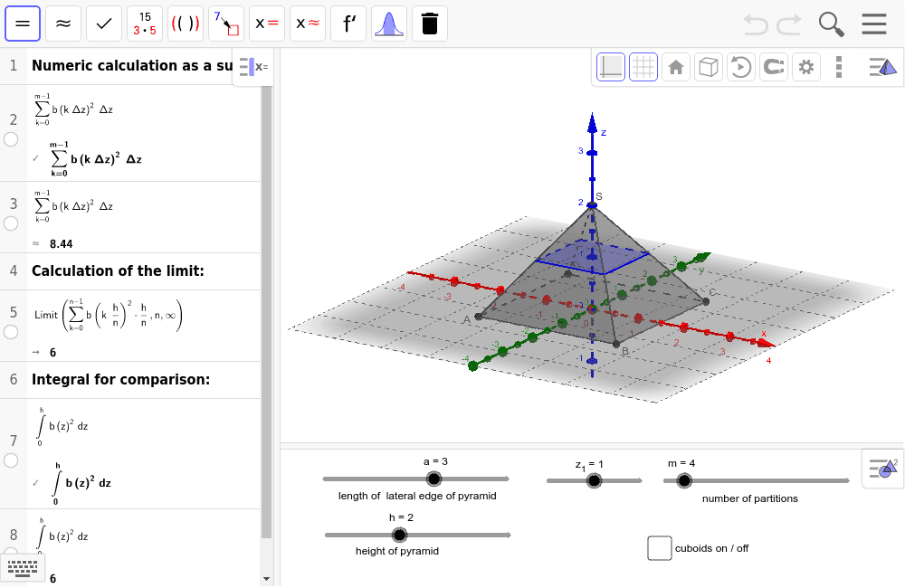Open the Probability Calculator tool

pyautogui.click(x=389, y=24)
